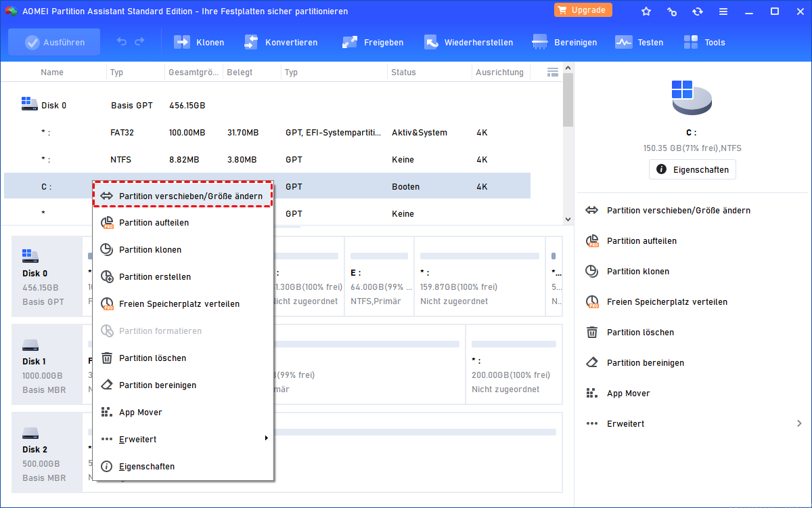
Task: Click the star favorites icon in title bar
Action: pyautogui.click(x=646, y=12)
